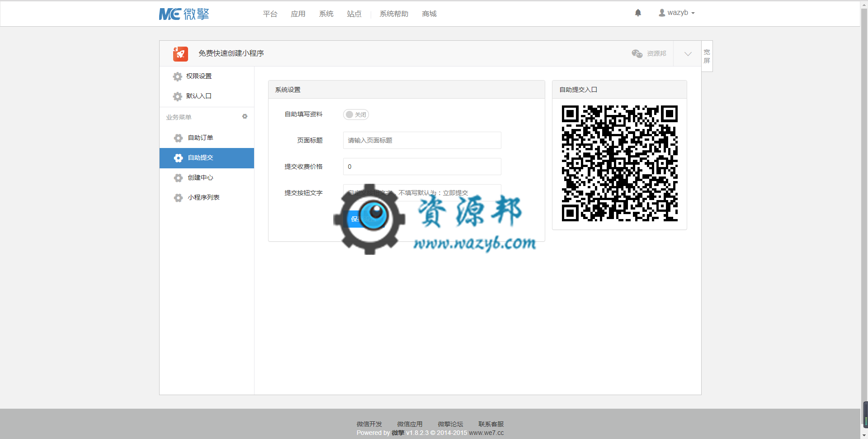Switch to 宽屏 wide-screen layout

coord(707,56)
